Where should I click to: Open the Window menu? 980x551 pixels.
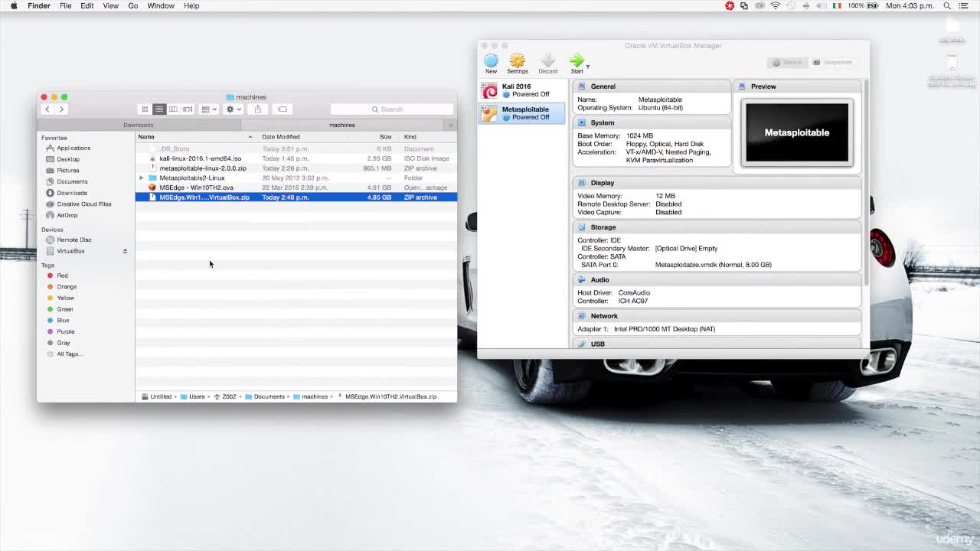(161, 5)
